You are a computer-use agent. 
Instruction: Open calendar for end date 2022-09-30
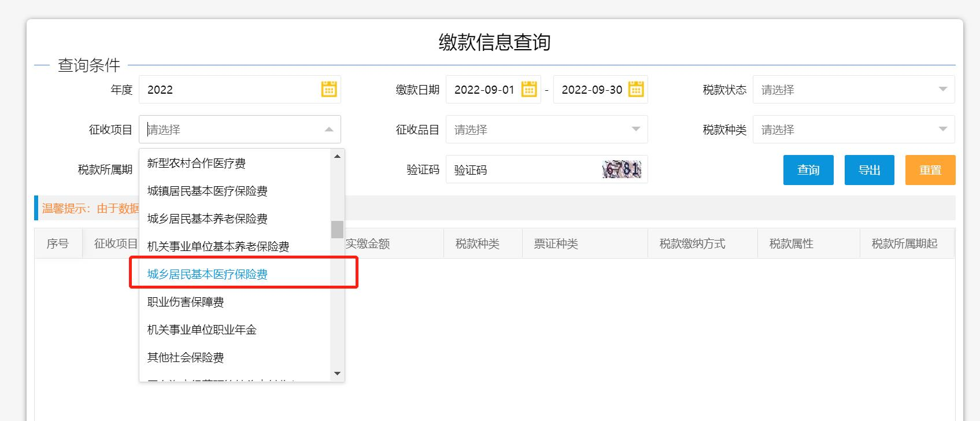[635, 90]
